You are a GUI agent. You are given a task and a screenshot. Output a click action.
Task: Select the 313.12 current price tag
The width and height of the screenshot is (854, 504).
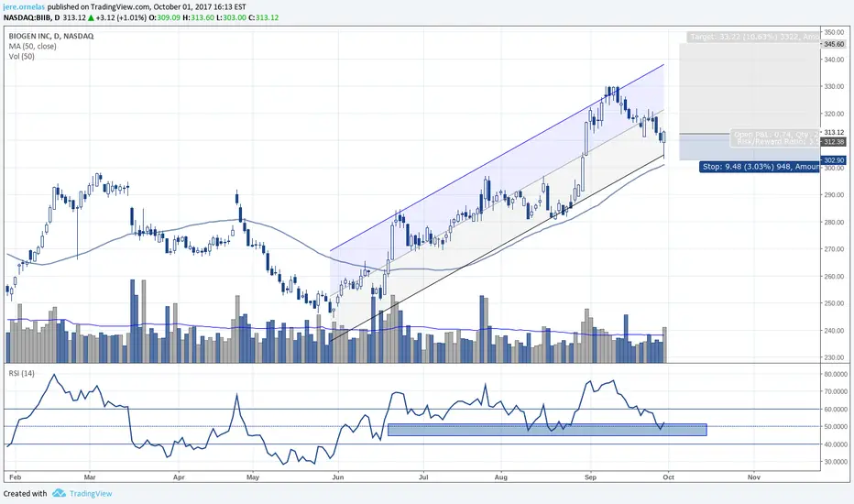tap(834, 132)
